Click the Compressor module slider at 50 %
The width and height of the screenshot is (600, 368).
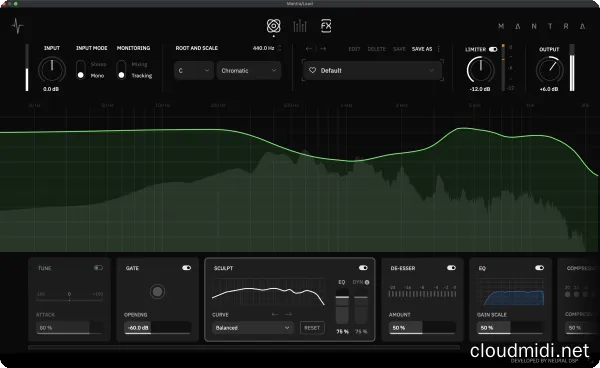[582, 328]
